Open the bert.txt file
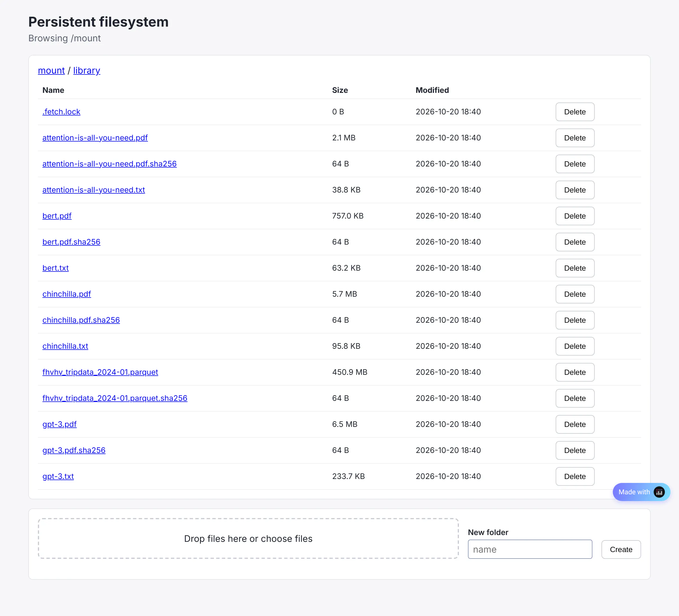Screen dimensions: 679x616 (x=55, y=268)
